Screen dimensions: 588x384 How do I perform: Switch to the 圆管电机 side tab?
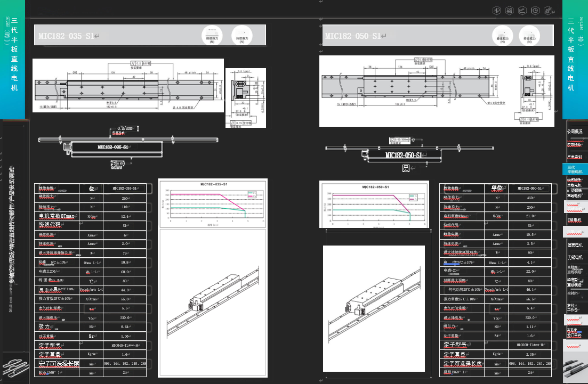[575, 245]
